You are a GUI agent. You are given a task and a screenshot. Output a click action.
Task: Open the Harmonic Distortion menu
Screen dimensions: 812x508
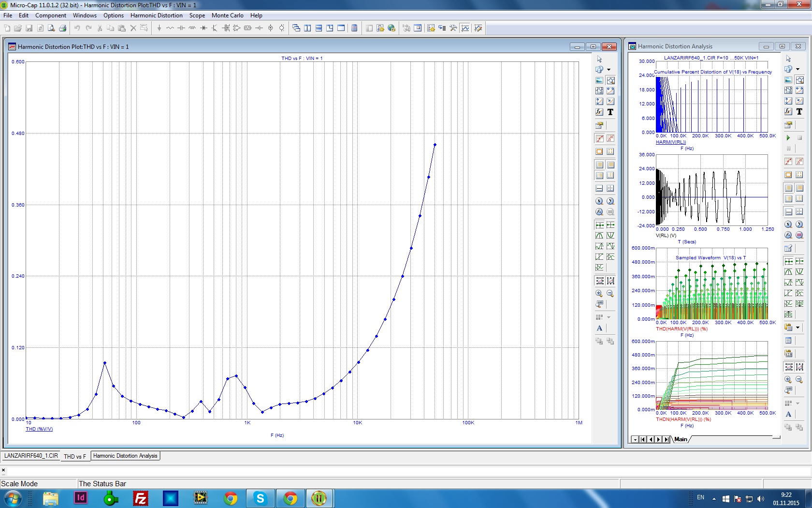[x=157, y=15]
